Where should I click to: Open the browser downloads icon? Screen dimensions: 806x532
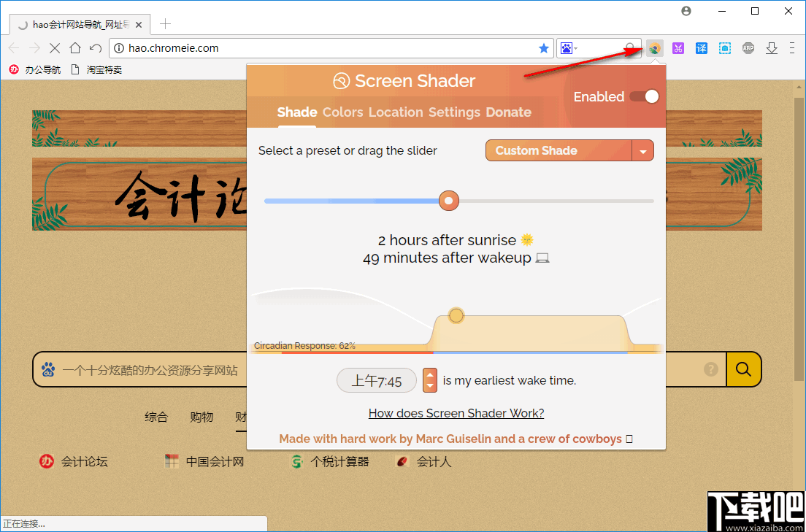772,47
